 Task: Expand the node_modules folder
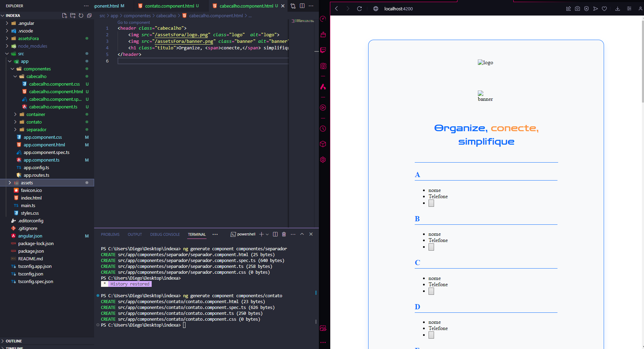tap(7, 46)
